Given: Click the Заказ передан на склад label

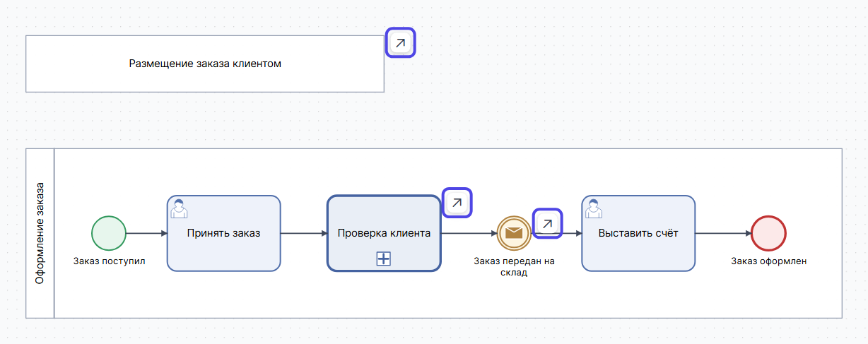Looking at the screenshot, I should click(x=514, y=267).
